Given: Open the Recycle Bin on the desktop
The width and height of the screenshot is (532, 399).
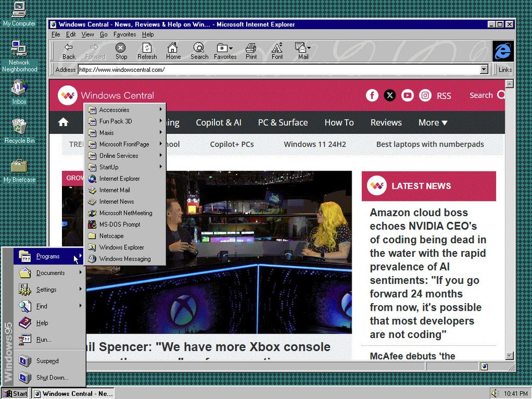Looking at the screenshot, I should click(x=18, y=127).
